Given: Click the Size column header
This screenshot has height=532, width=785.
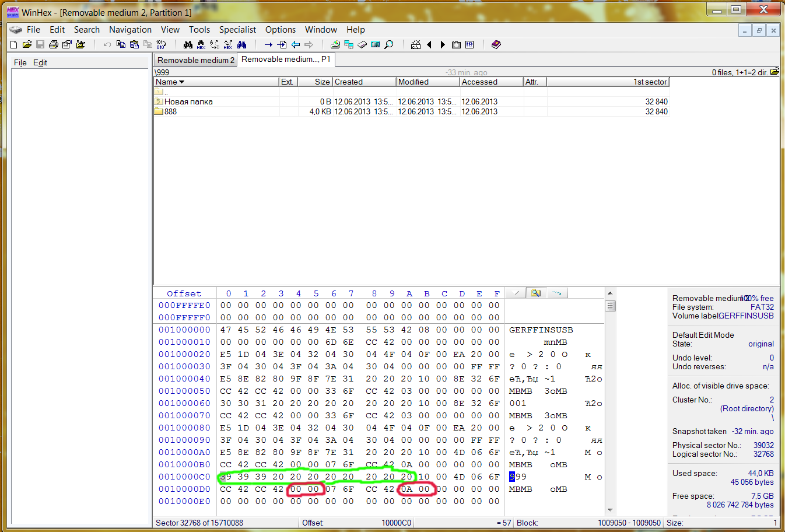Looking at the screenshot, I should (315, 82).
